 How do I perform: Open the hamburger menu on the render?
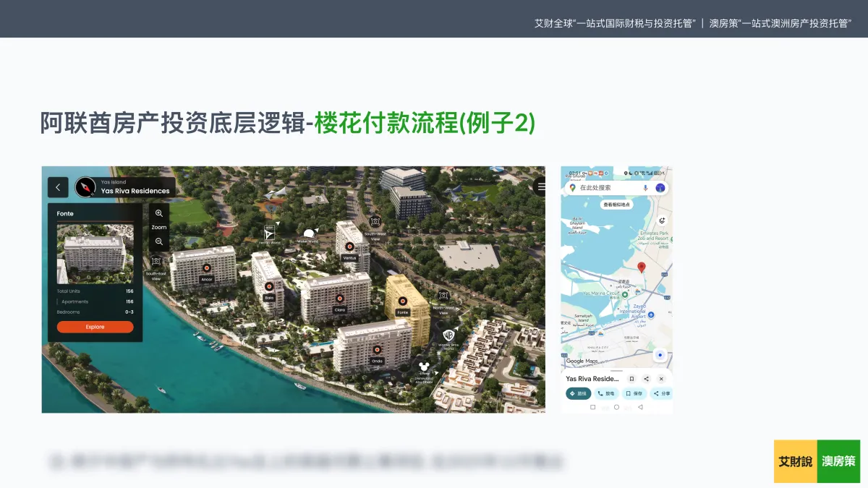540,187
